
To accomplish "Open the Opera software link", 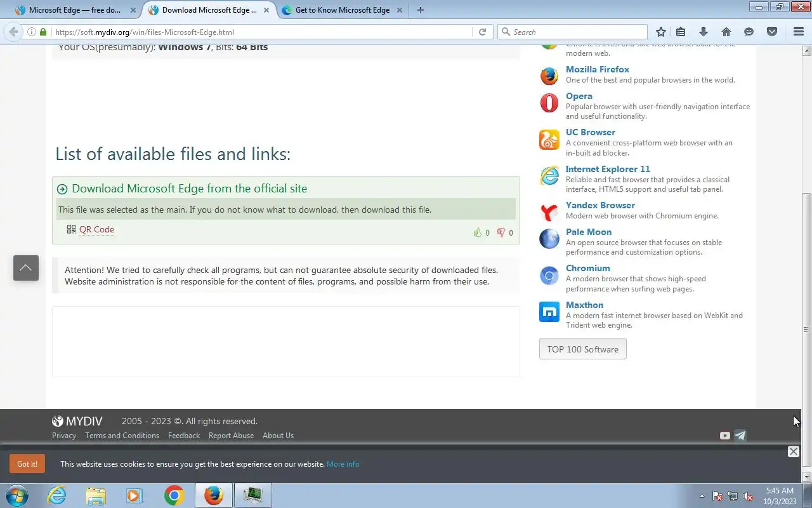I will tap(579, 96).
